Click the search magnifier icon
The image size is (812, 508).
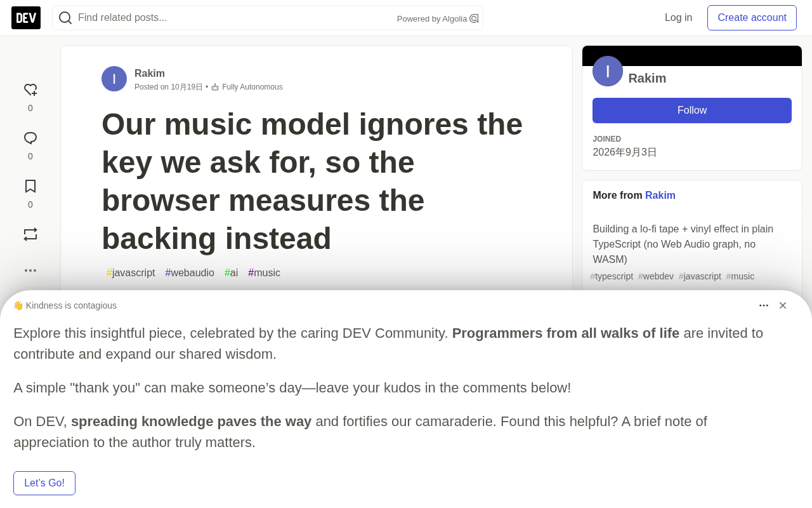[x=65, y=18]
